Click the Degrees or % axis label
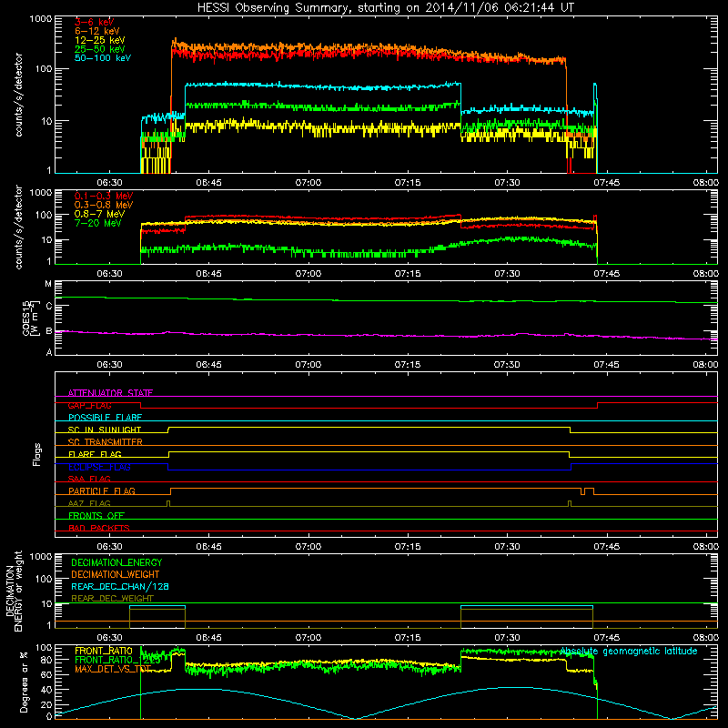This screenshot has height=728, width=728. [24, 682]
